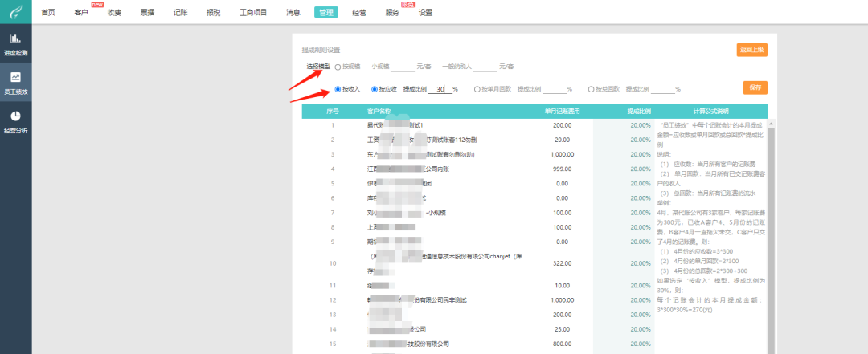Select the 按规模 radio button
868x354 pixels.
[x=338, y=67]
